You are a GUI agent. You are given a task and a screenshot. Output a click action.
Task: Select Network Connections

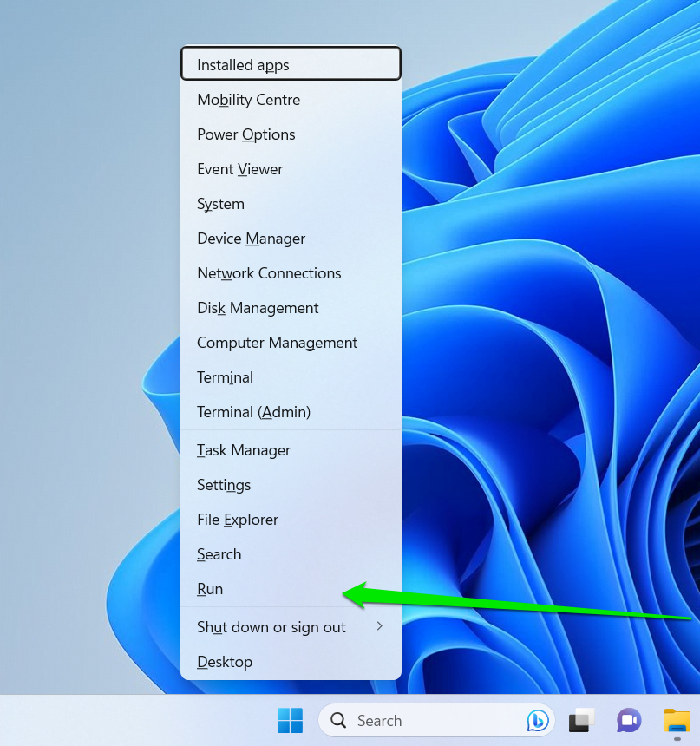point(269,273)
